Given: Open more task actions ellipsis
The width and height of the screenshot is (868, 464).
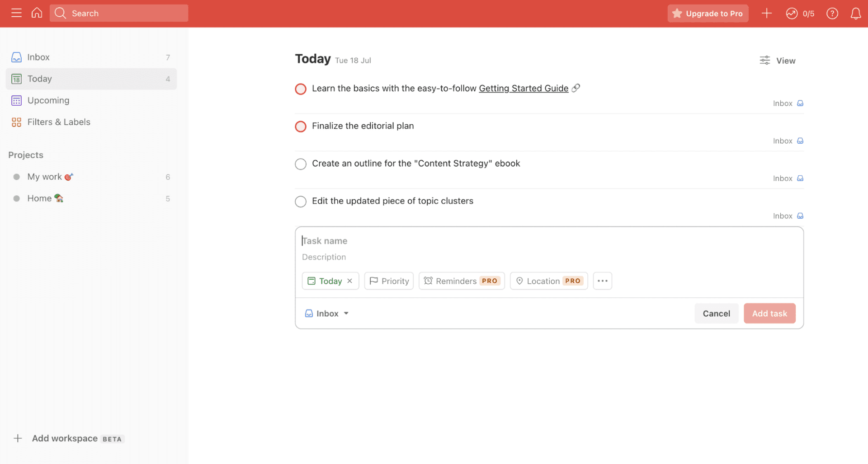Looking at the screenshot, I should (602, 281).
